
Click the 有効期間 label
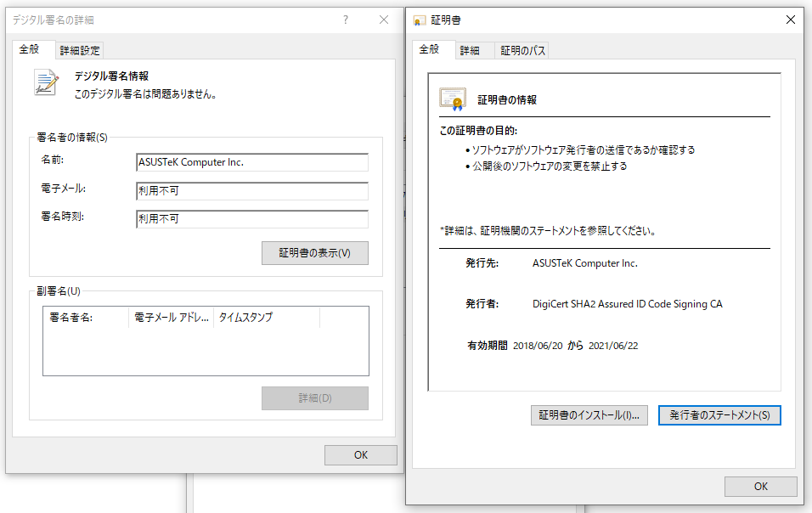click(x=488, y=346)
